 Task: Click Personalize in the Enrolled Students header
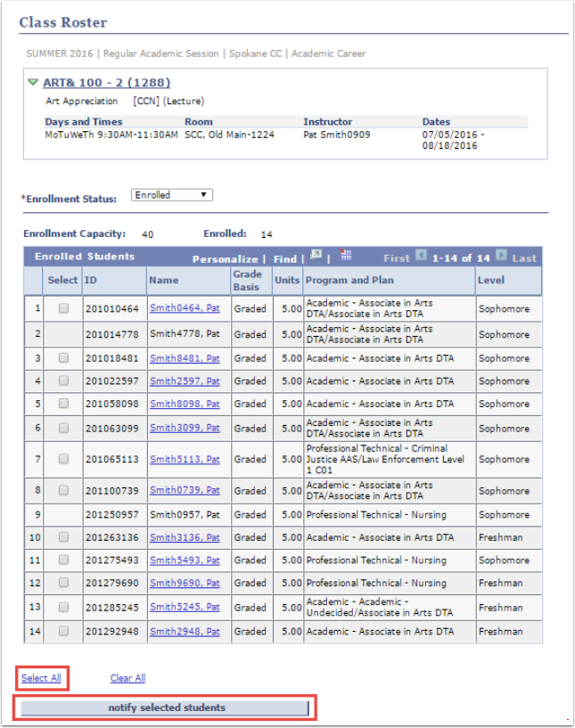(226, 259)
